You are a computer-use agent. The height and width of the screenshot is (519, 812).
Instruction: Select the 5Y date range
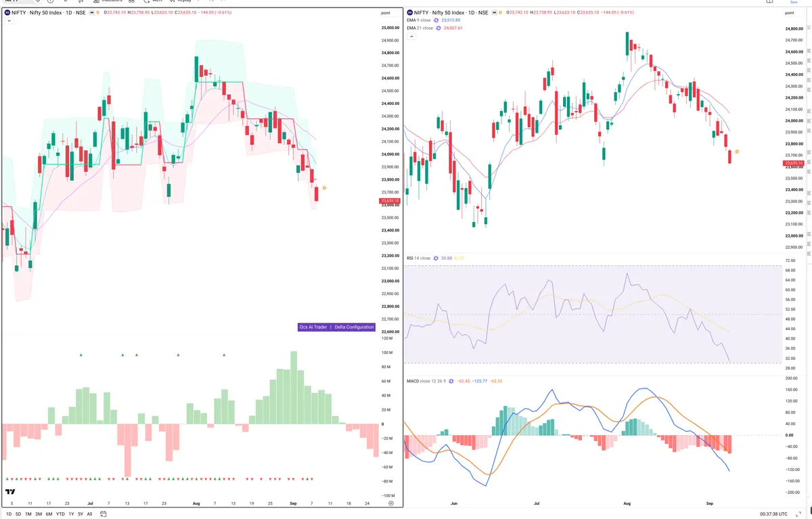click(81, 514)
